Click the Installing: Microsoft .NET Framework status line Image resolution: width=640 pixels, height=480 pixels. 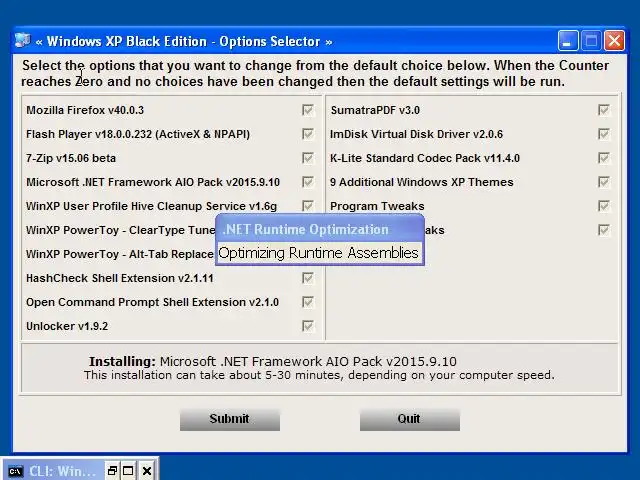pos(273,361)
